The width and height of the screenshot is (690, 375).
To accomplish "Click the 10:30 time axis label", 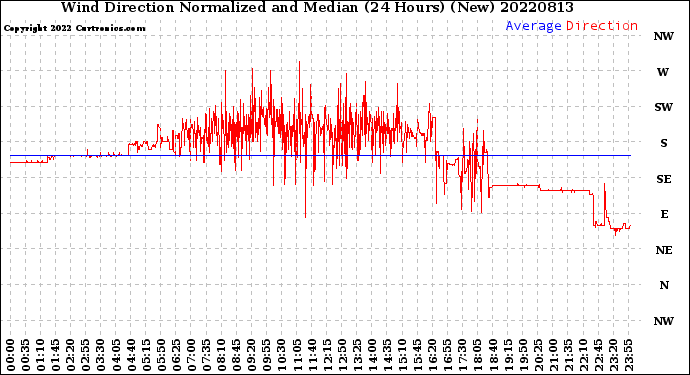I will pyautogui.click(x=281, y=355).
